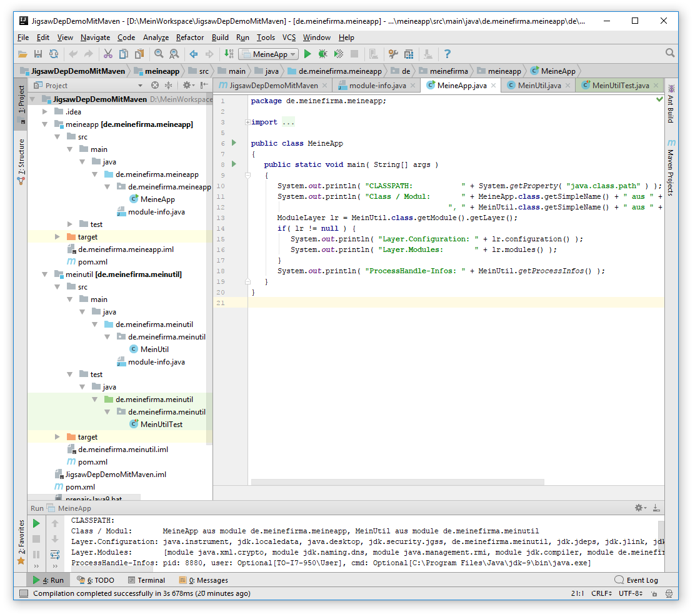
Task: Open the Help question mark icon
Action: point(447,54)
